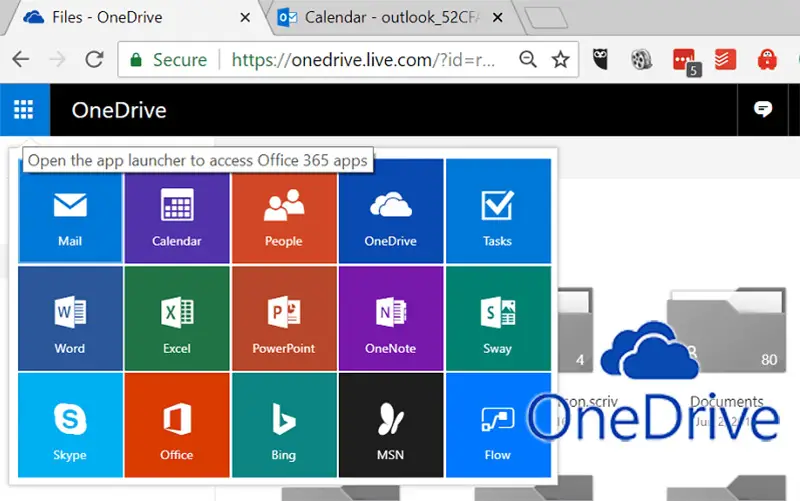Launch OneNote from the app launcher
This screenshot has height=501, width=800.
[x=391, y=318]
